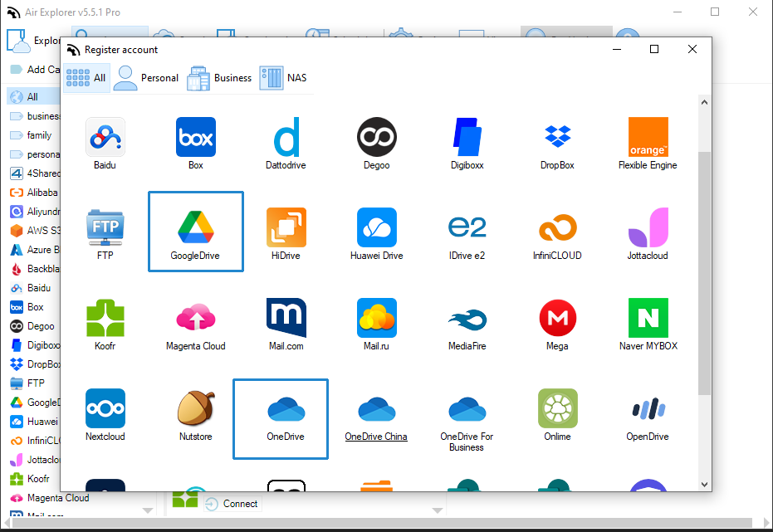
Task: Click the dropdown arrow right of Connect
Action: 438,510
